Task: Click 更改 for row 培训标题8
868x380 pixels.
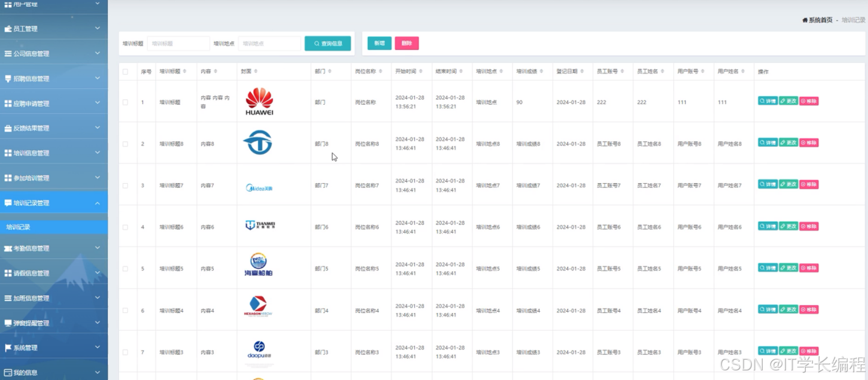Action: tap(788, 142)
